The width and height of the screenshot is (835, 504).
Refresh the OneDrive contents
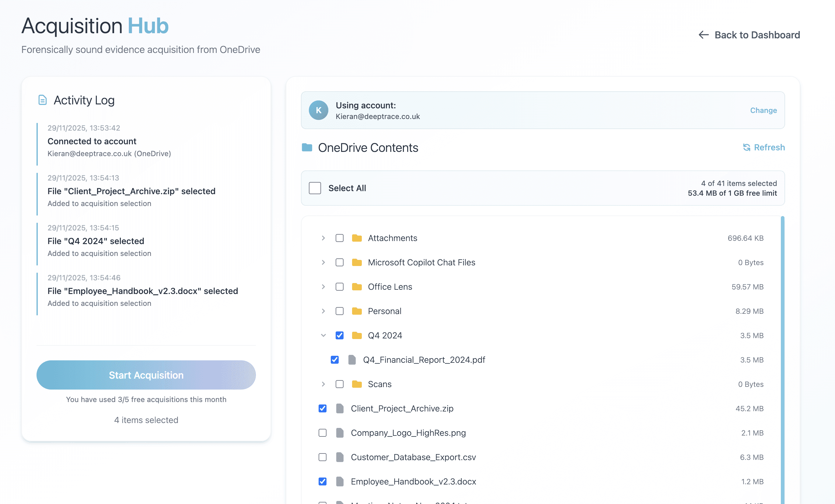click(764, 147)
